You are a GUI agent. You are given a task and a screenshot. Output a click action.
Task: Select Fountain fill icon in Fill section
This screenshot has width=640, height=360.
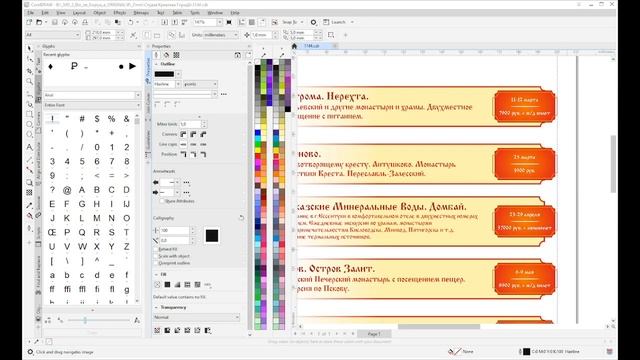click(x=178, y=284)
